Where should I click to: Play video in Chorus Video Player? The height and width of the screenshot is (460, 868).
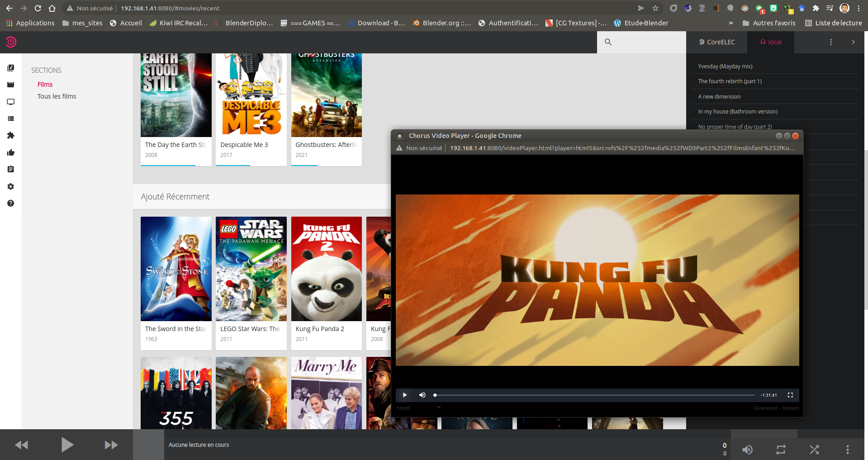[405, 395]
